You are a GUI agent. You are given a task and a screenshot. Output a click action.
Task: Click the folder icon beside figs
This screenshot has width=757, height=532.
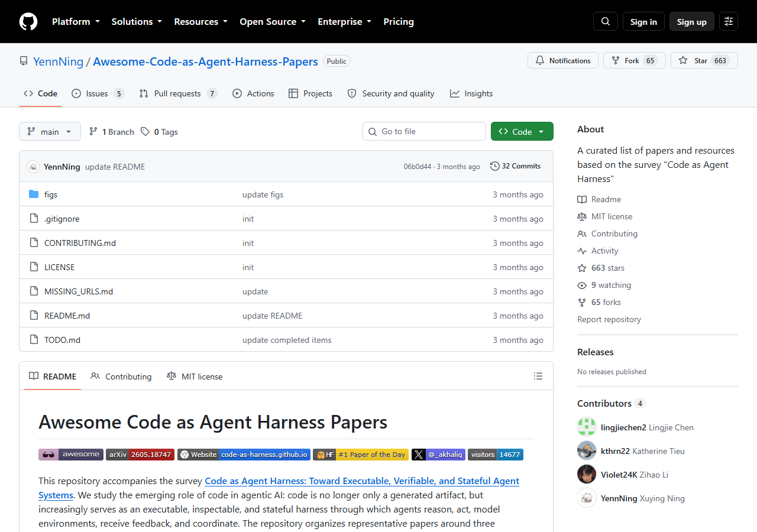coord(34,194)
